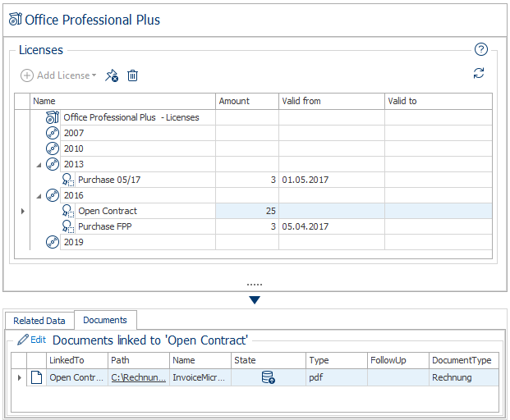Click the InvoiceMicr... name cell
The height and width of the screenshot is (420, 510).
click(200, 377)
